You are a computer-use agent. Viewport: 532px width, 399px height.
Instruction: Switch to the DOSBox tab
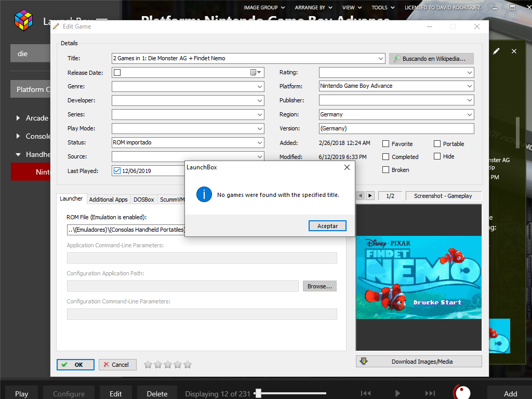click(144, 199)
